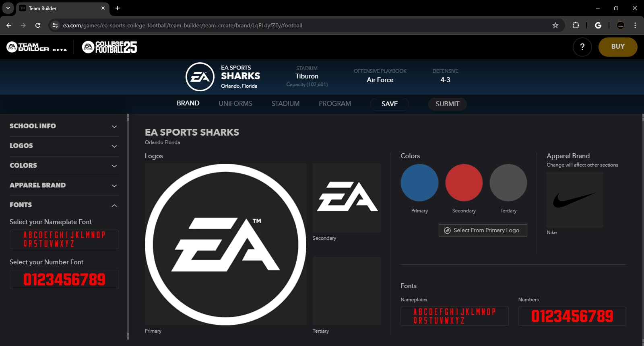The height and width of the screenshot is (346, 644).
Task: Open the Stadium tab
Action: 285,104
